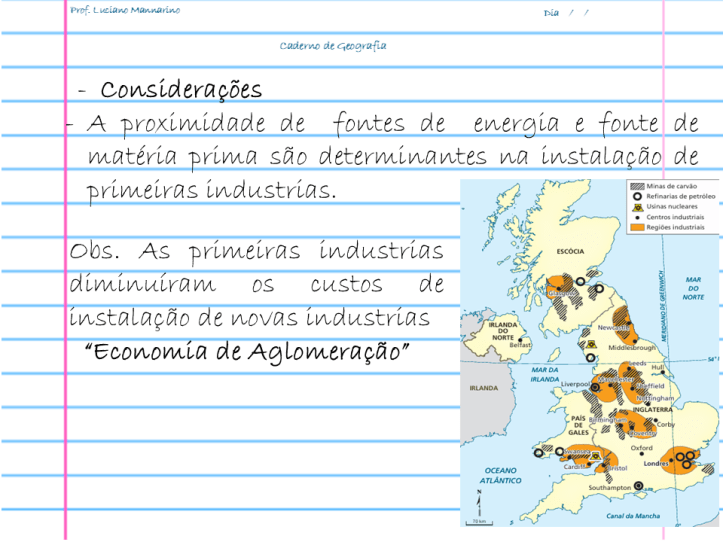The width and height of the screenshot is (723, 542).
Task: Click the heading text Considerações
Action: tap(181, 90)
